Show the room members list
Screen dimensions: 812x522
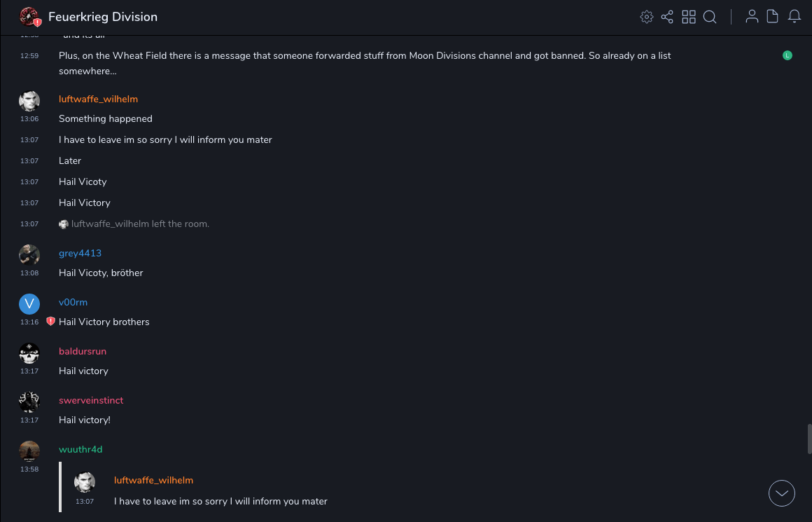(x=752, y=17)
